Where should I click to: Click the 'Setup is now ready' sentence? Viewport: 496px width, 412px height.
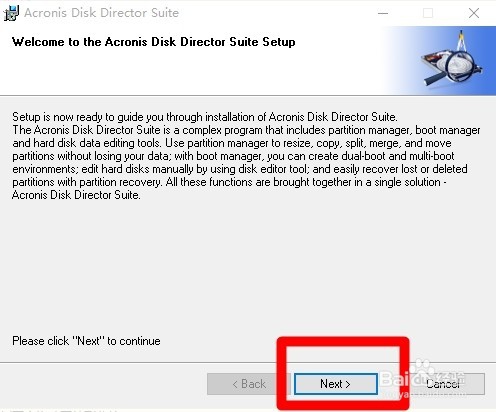(x=205, y=117)
